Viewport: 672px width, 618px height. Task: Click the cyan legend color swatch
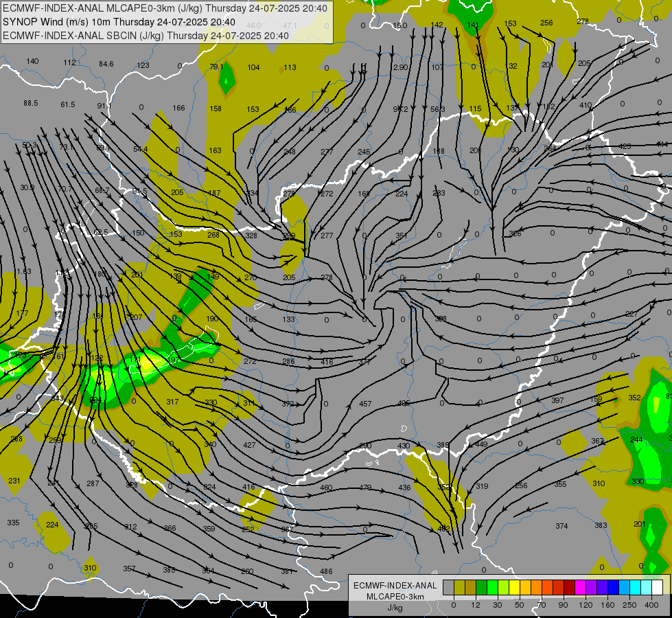tap(636, 587)
